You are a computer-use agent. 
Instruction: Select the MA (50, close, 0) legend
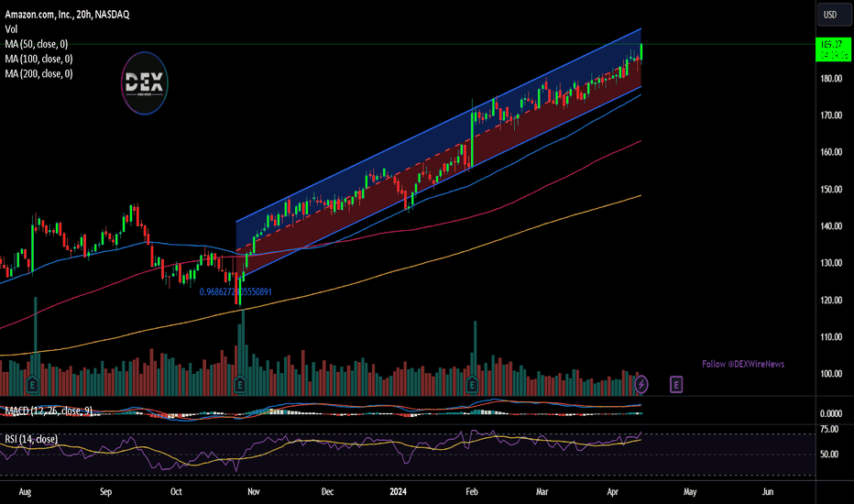coord(37,44)
